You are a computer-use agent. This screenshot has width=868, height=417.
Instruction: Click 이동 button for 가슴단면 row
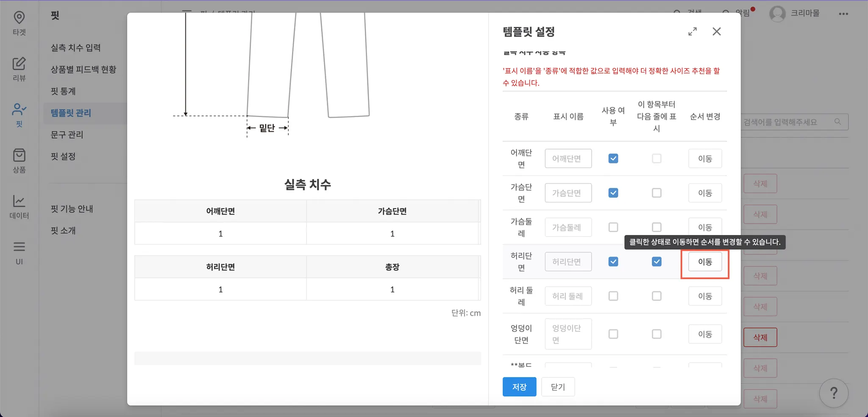[x=705, y=193]
